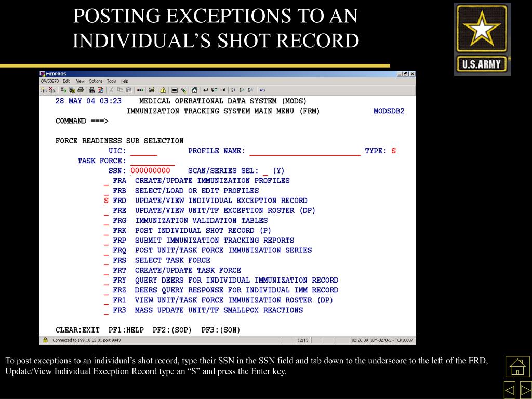Open the Edit menu
Screen dimensions: 532x399
66,81
